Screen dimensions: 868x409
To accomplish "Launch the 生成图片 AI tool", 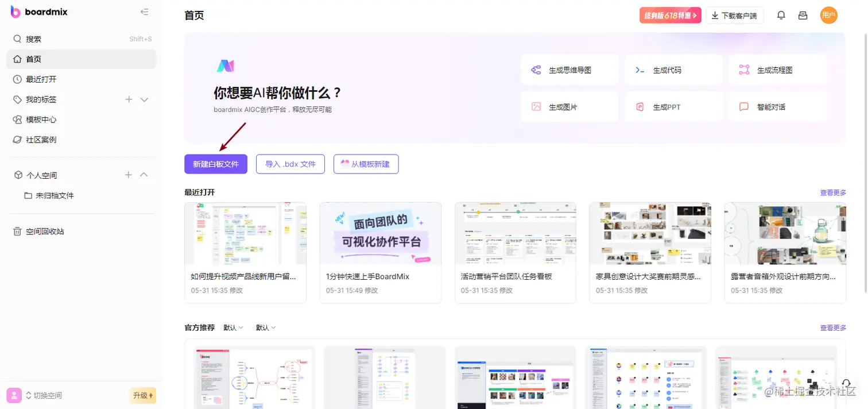I will [569, 106].
